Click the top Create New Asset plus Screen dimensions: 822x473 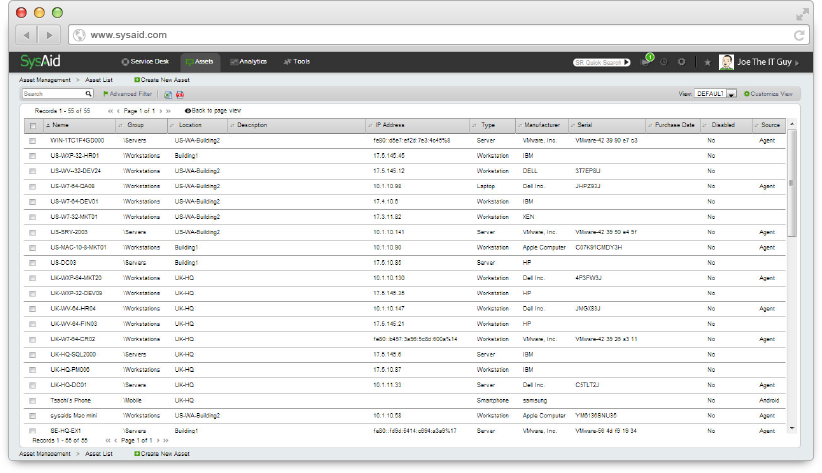click(137, 80)
